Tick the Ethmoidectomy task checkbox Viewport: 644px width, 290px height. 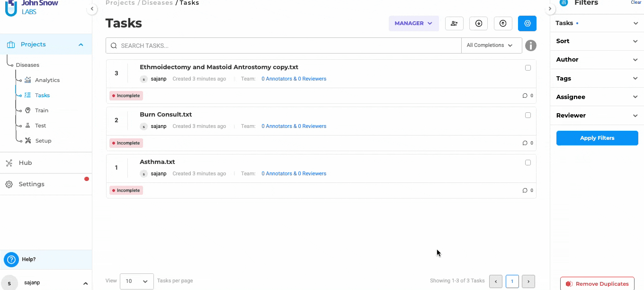tap(528, 68)
